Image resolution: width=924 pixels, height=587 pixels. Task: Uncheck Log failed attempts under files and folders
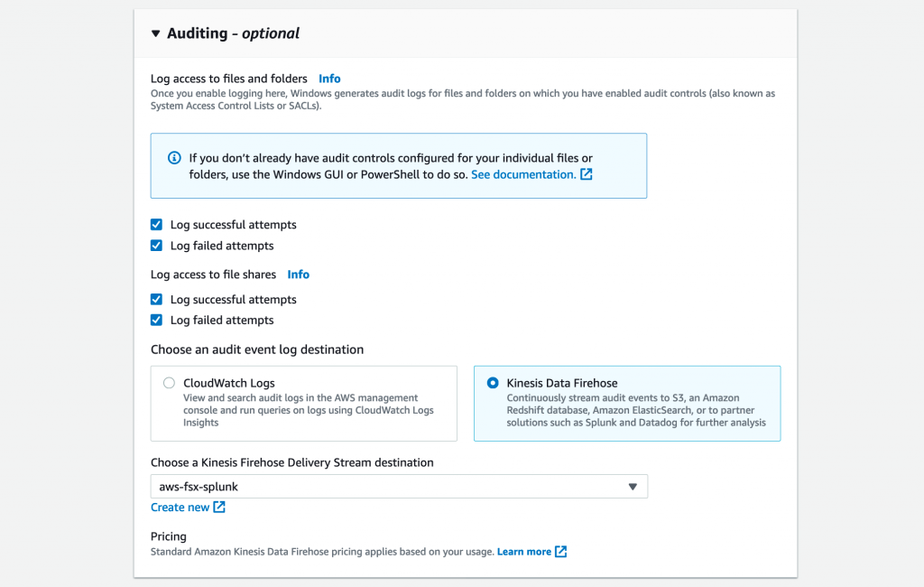(156, 245)
